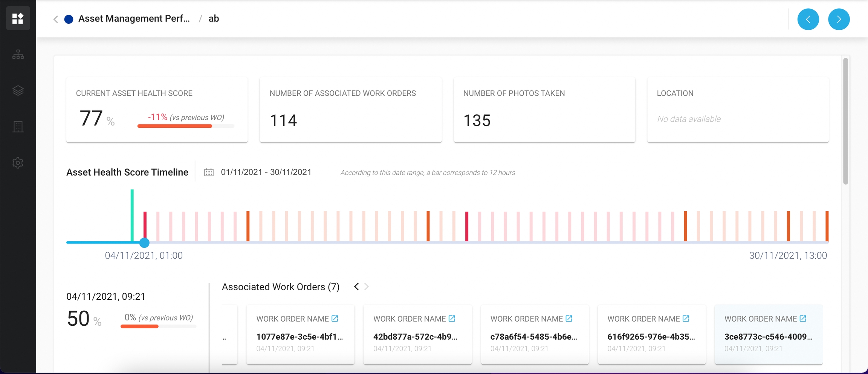Change the 01/11/2021 - 30/11/2021 date range
868x374 pixels.
point(266,172)
